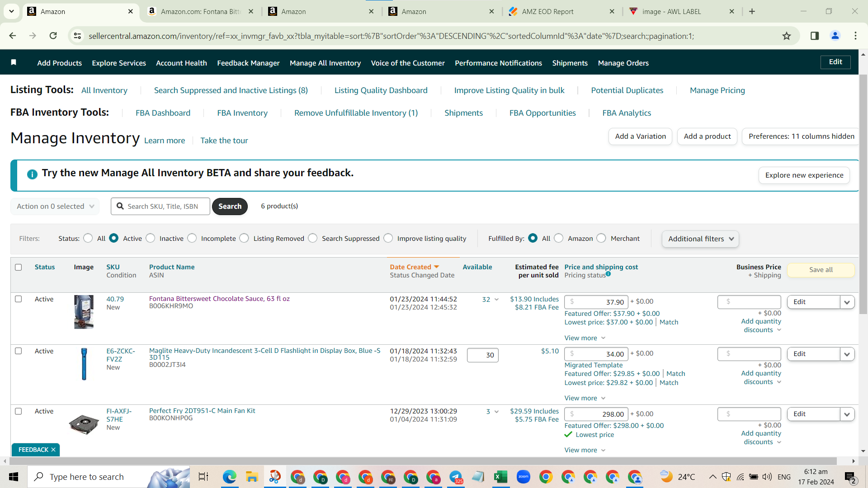Check the Perfect Fry Fan Kit row checkbox
This screenshot has width=868, height=488.
coord(19,411)
